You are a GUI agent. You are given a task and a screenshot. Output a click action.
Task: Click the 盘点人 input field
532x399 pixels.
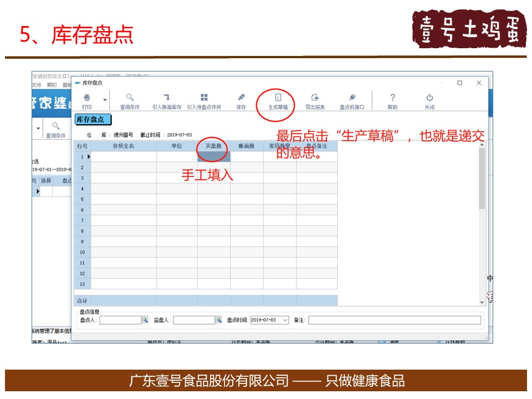[x=120, y=320]
